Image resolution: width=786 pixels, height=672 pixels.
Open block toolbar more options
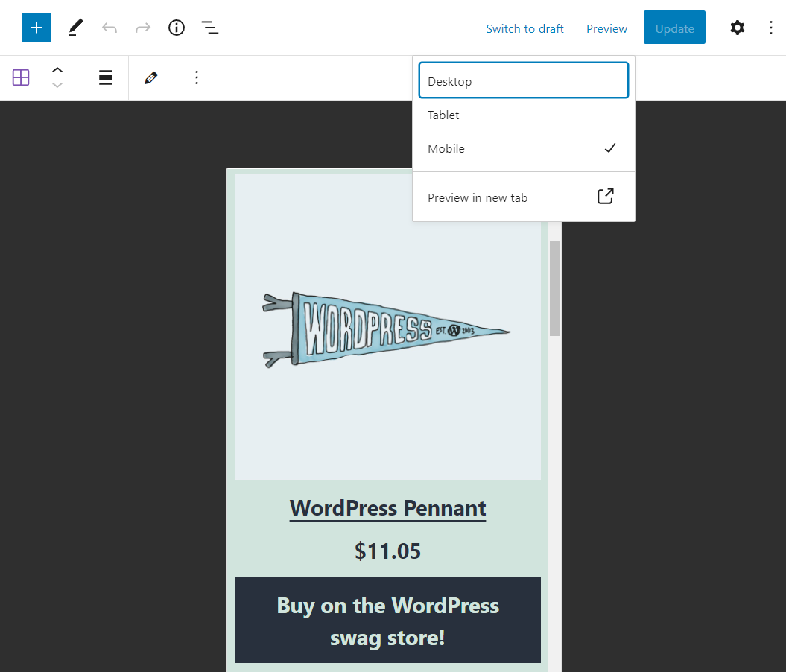[x=197, y=77]
